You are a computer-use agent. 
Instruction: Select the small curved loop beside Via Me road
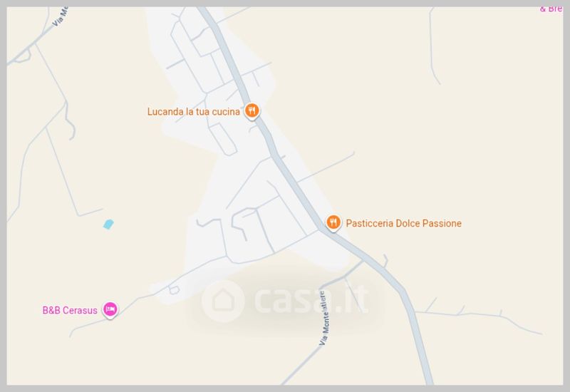click(23, 56)
